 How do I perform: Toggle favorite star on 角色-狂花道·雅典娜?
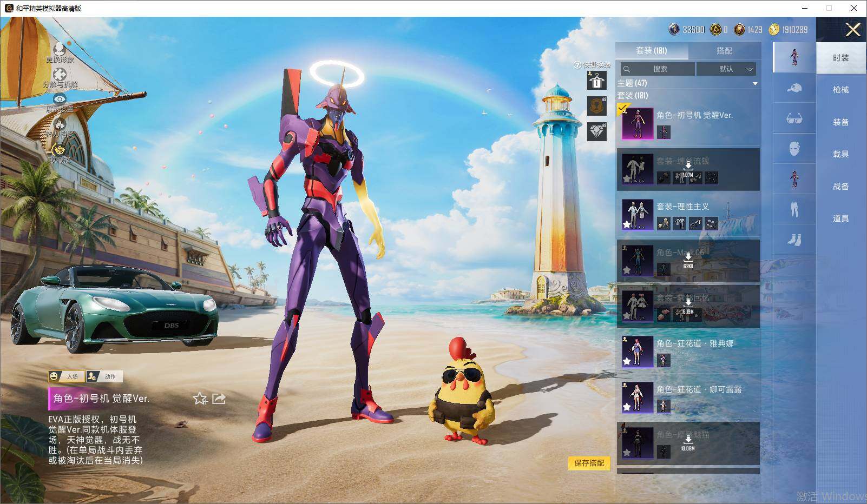627,361
